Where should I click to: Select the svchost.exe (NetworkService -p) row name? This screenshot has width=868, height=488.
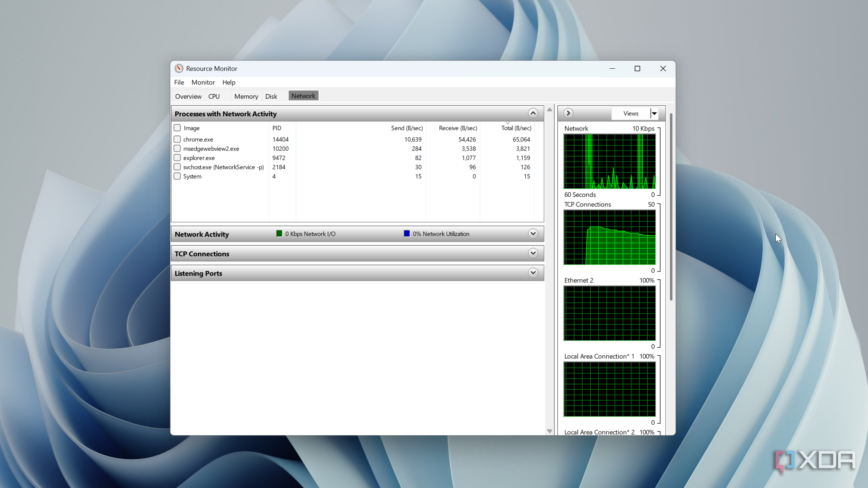click(x=224, y=167)
